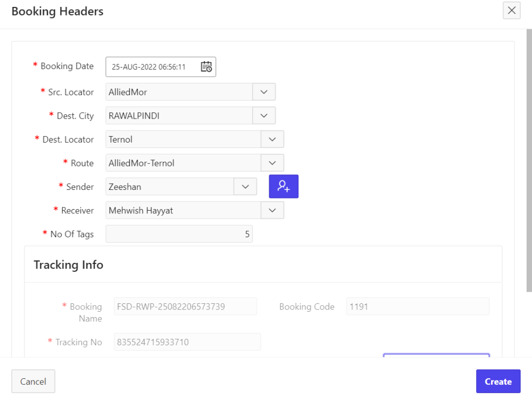The height and width of the screenshot is (399, 532).
Task: Click the Booking Name label
Action: (86, 312)
